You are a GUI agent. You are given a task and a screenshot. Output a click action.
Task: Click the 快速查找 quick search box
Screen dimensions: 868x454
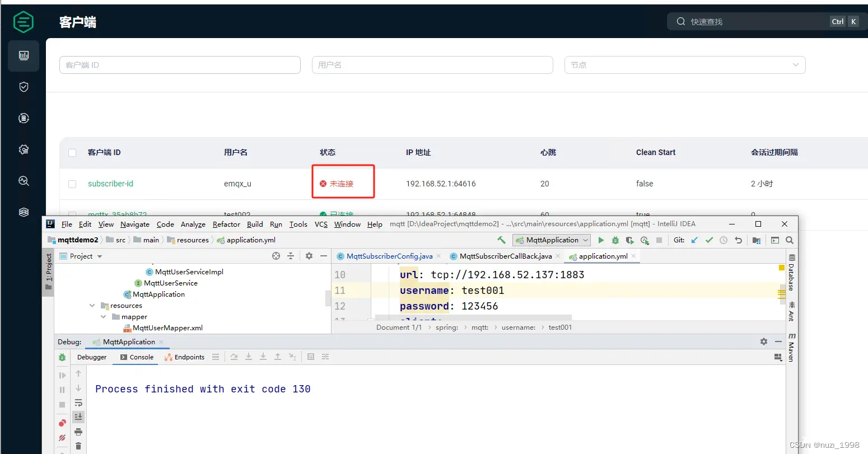[x=767, y=21]
